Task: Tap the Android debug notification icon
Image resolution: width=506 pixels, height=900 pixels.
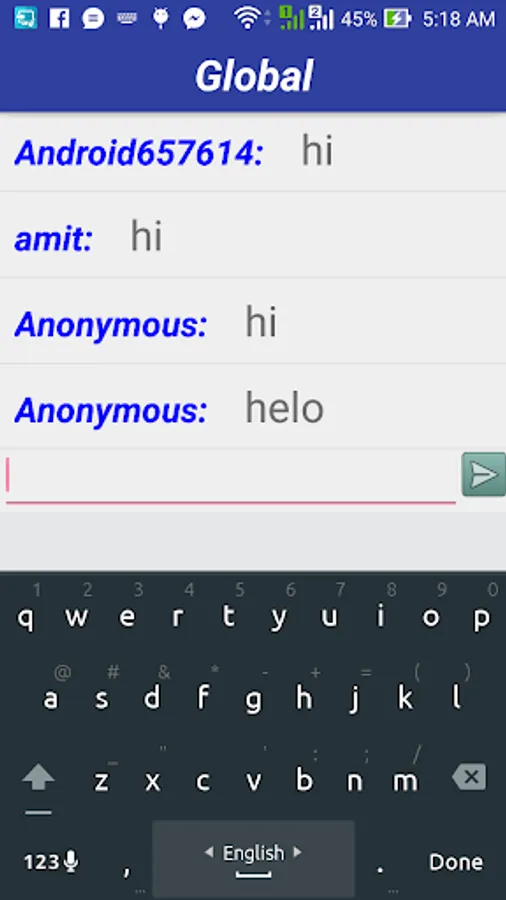Action: point(161,18)
